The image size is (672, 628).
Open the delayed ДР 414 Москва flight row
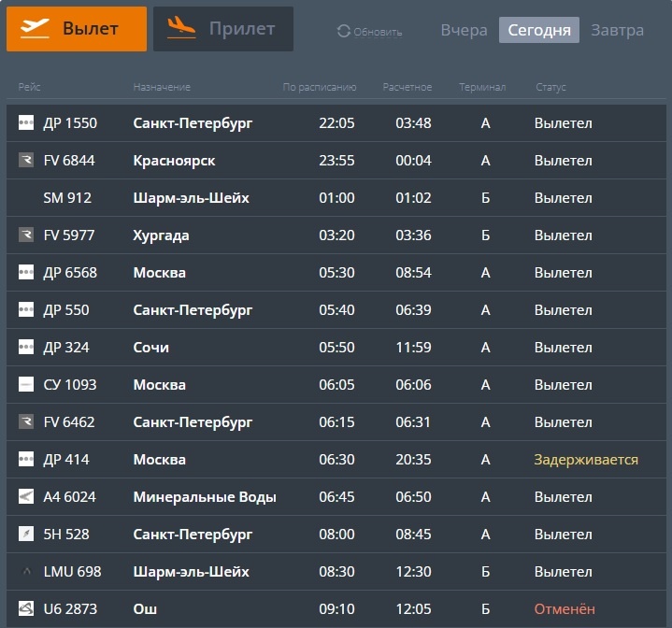(x=336, y=459)
